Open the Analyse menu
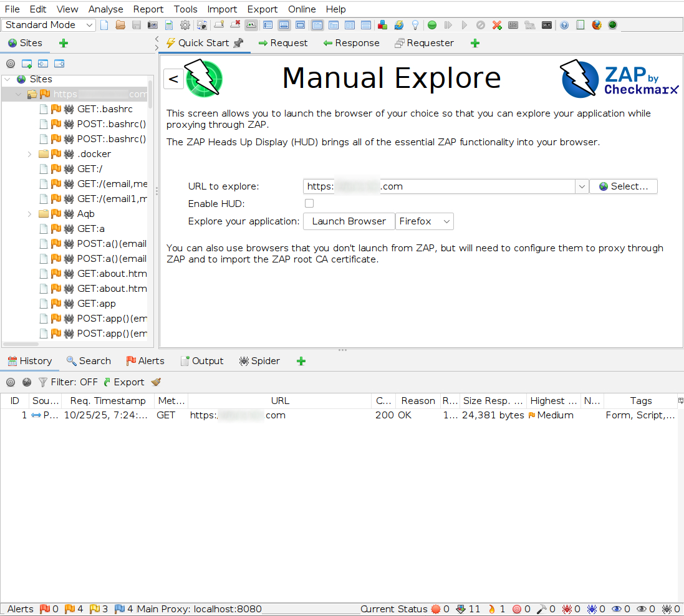Screen dimensions: 684x616 (x=105, y=9)
